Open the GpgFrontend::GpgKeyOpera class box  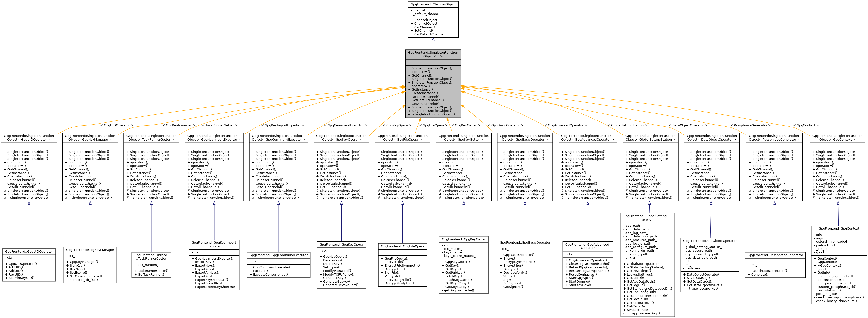pos(341,265)
